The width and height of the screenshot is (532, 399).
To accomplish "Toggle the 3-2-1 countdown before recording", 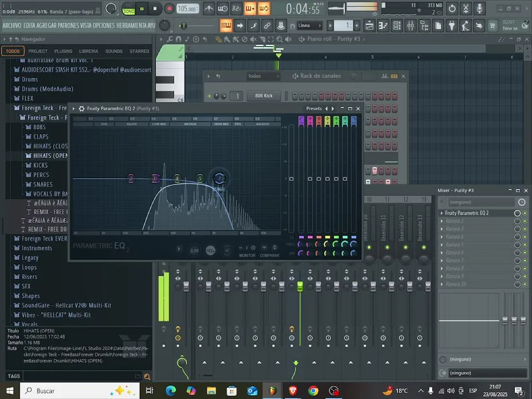I will click(236, 9).
